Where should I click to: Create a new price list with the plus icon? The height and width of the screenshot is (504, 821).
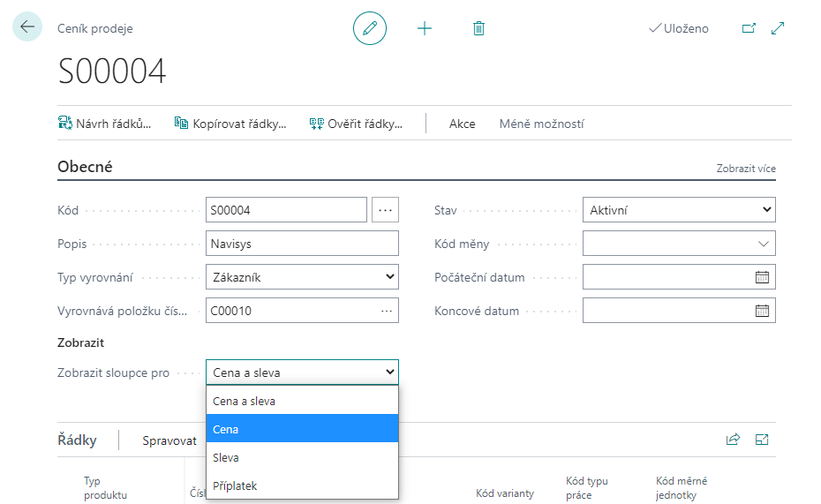click(425, 28)
